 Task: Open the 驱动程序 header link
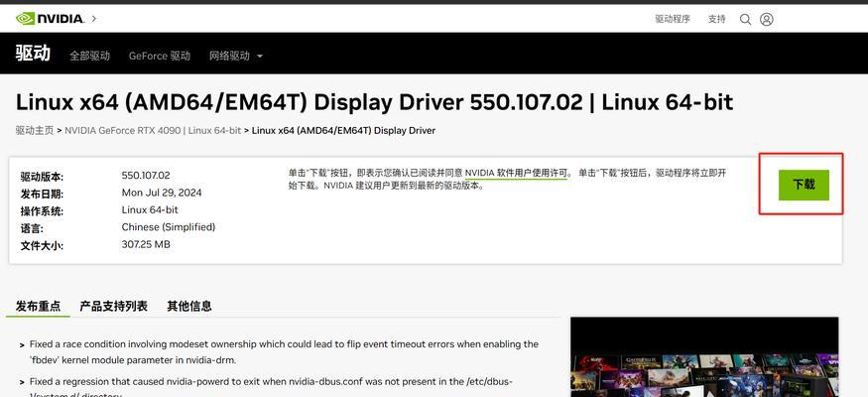(x=673, y=19)
